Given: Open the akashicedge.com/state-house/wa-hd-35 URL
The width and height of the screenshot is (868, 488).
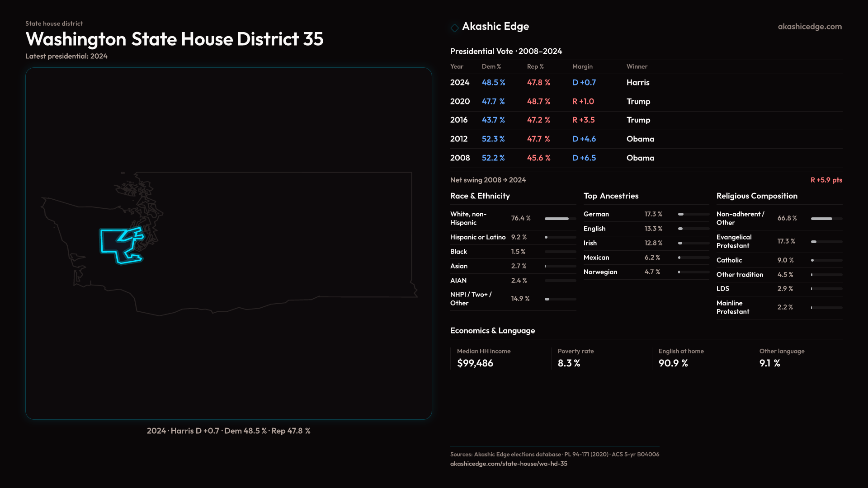Looking at the screenshot, I should (508, 464).
